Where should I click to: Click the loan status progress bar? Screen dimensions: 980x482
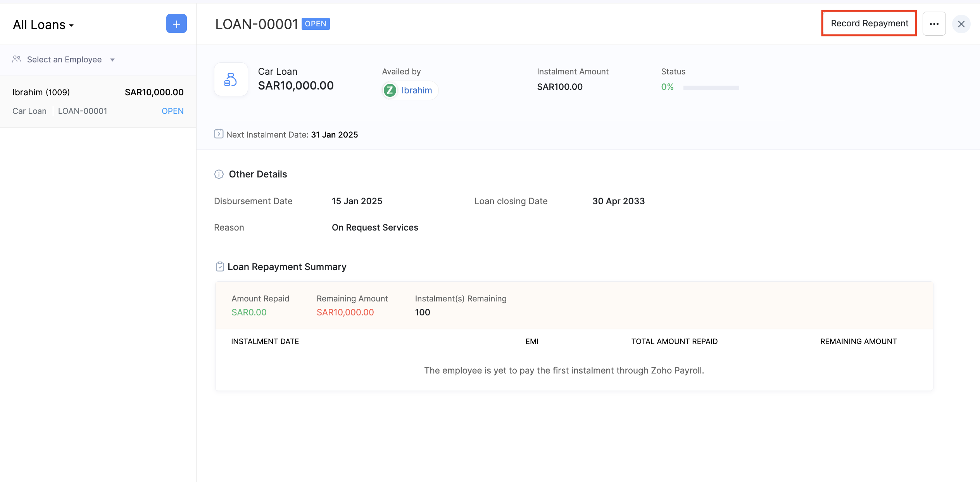711,88
